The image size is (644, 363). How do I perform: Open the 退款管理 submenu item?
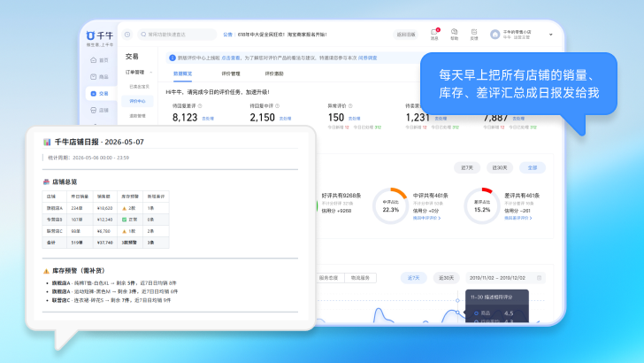(x=137, y=116)
